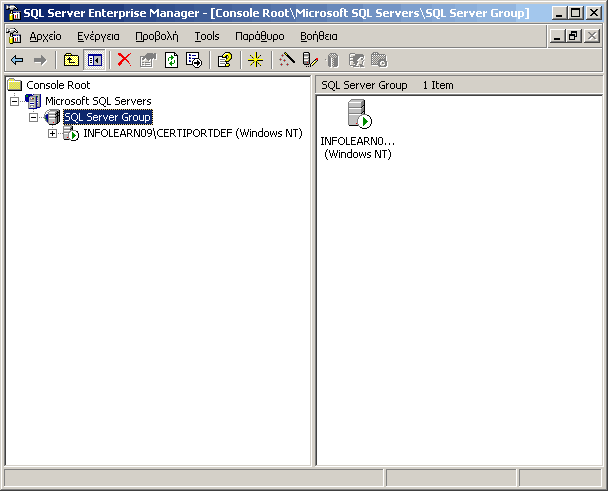Click the Register Server icon
Viewport: 608px width, 491px height.
tap(310, 60)
